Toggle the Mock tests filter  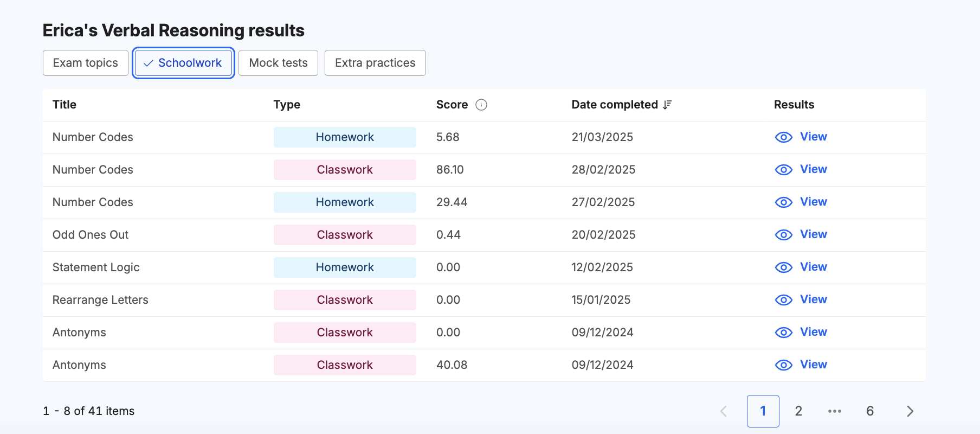click(278, 63)
